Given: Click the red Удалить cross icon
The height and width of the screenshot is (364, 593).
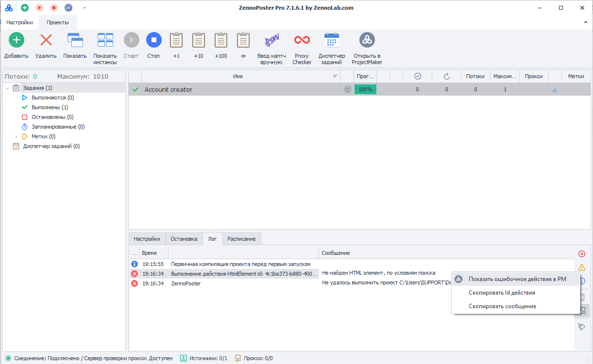Looking at the screenshot, I should tap(46, 40).
